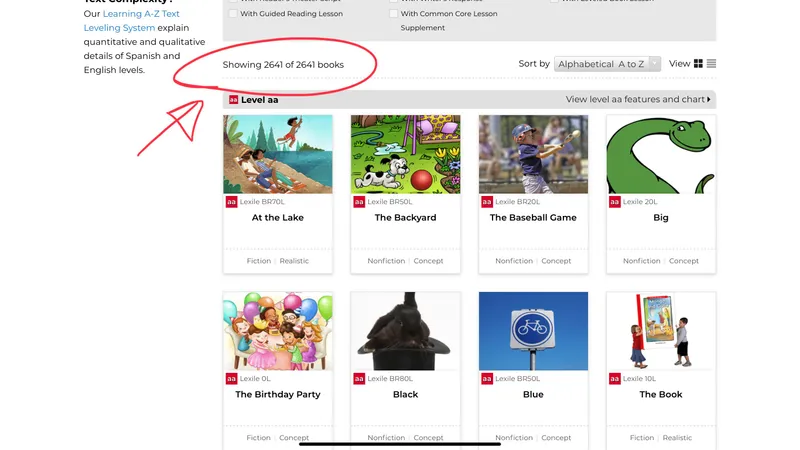The image size is (800, 450).
Task: Click Fiction label on At the Lake
Action: [x=259, y=261]
